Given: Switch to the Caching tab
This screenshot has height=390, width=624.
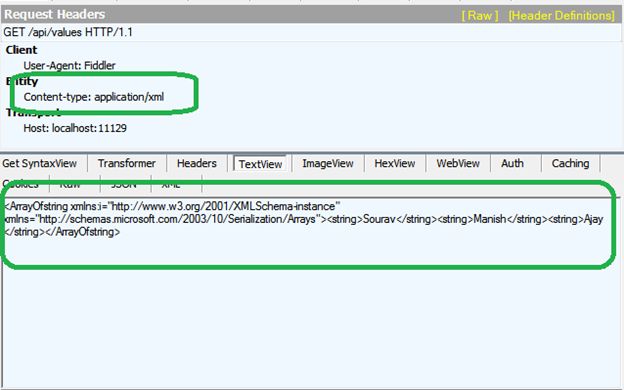Looking at the screenshot, I should (570, 164).
